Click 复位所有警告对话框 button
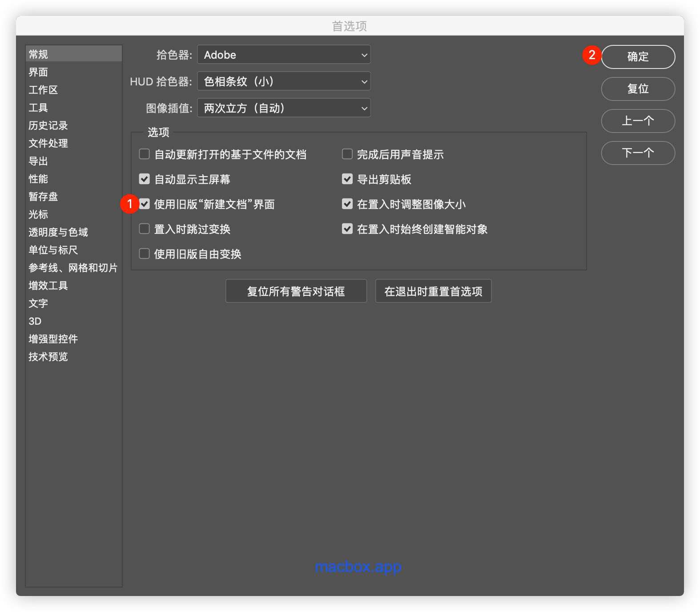700x612 pixels. pos(296,291)
